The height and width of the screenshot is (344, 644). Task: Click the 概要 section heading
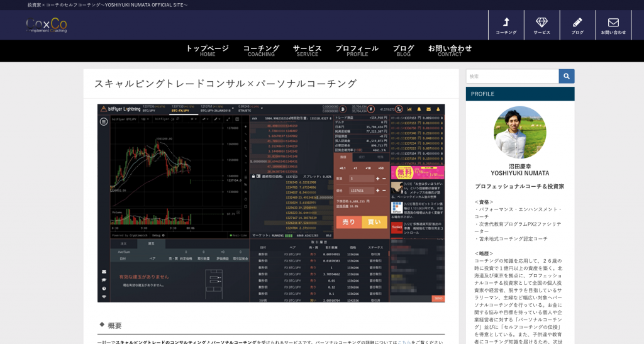point(114,326)
